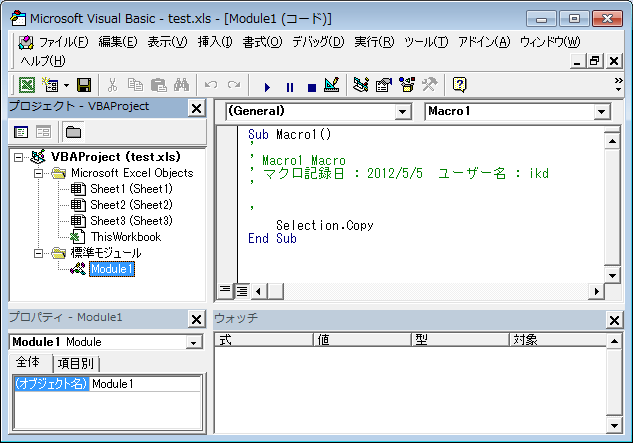Click the Insert UserForm toolbar icon
Image resolution: width=633 pixels, height=443 pixels.
pyautogui.click(x=50, y=85)
